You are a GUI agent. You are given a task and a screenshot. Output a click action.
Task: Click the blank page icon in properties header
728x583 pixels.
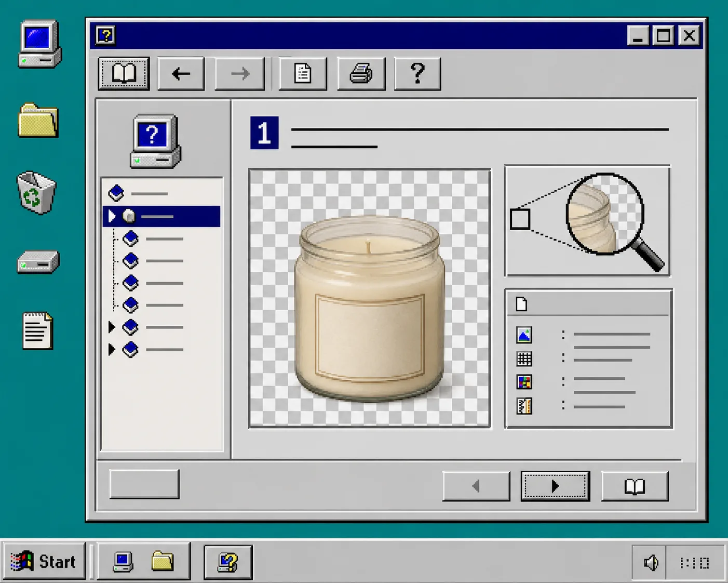pyautogui.click(x=521, y=304)
